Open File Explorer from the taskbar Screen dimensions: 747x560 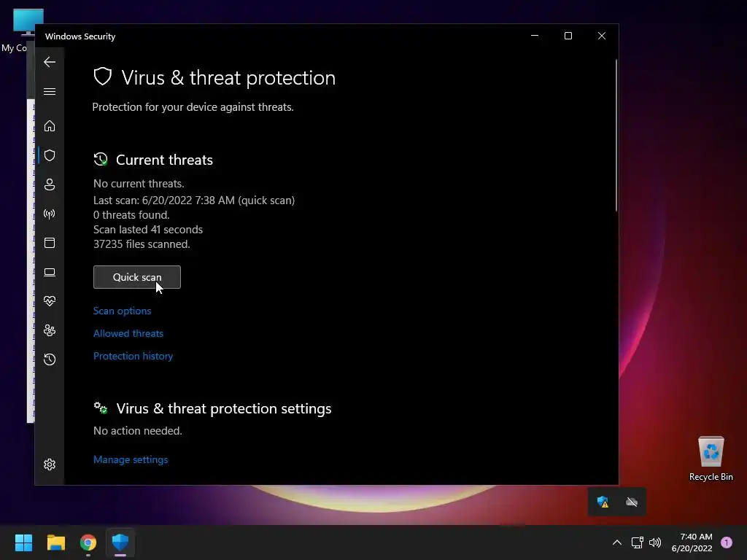pyautogui.click(x=55, y=542)
